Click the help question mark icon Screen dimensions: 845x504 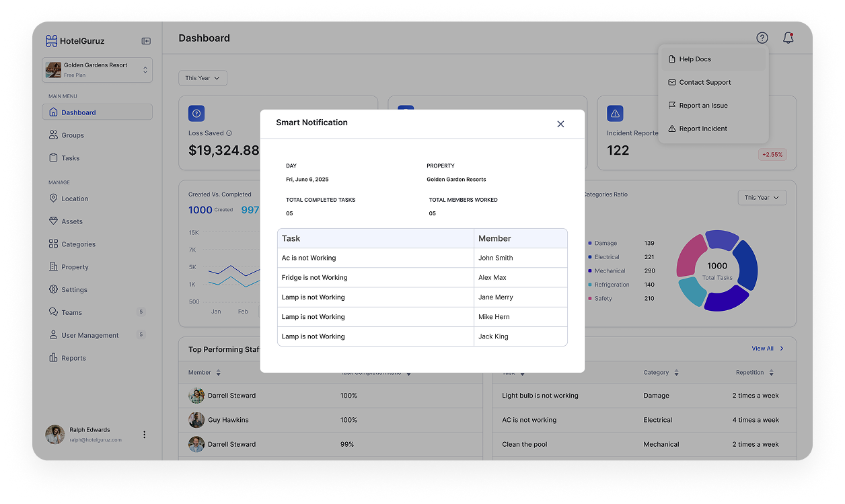tap(762, 38)
